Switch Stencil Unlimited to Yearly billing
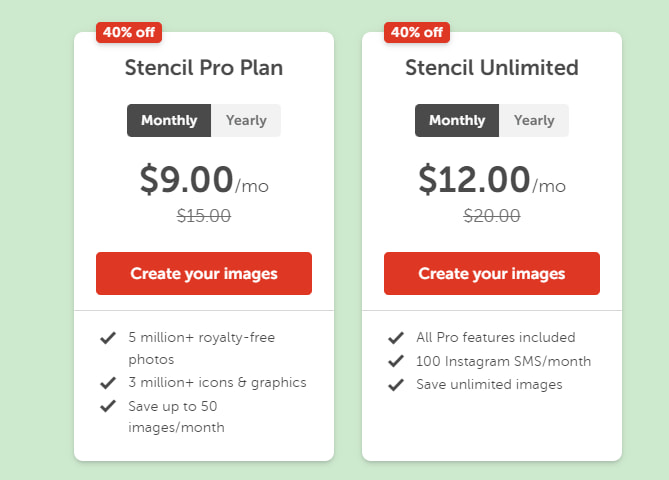Viewport: 669px width, 480px height. 534,120
